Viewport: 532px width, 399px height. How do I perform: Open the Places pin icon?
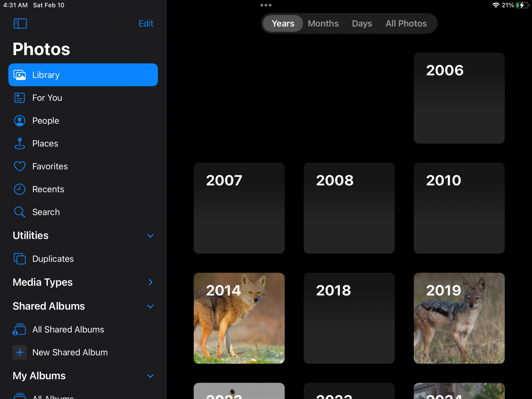(x=19, y=144)
